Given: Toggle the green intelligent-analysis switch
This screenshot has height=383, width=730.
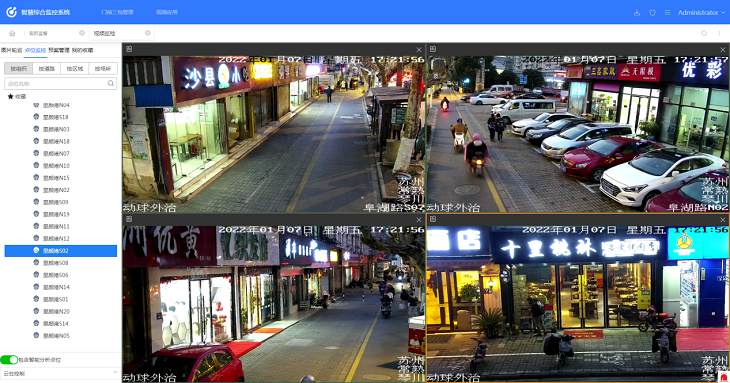Looking at the screenshot, I should coord(9,360).
